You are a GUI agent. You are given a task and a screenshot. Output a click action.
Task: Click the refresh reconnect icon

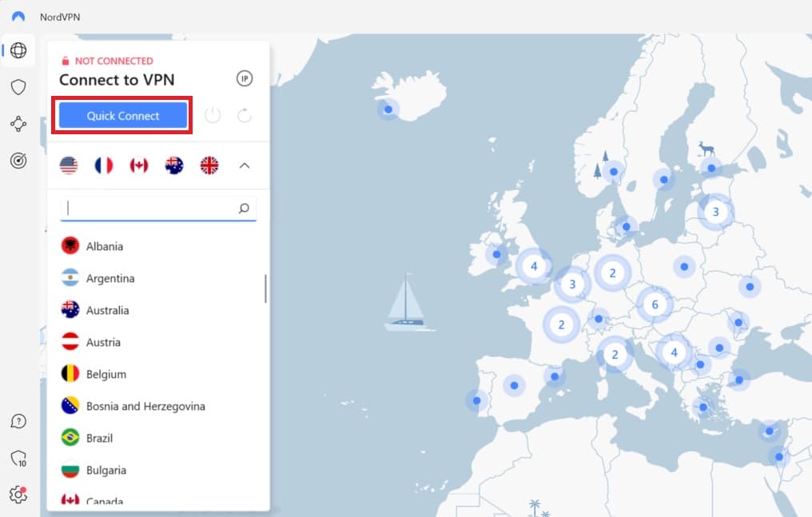(x=245, y=115)
